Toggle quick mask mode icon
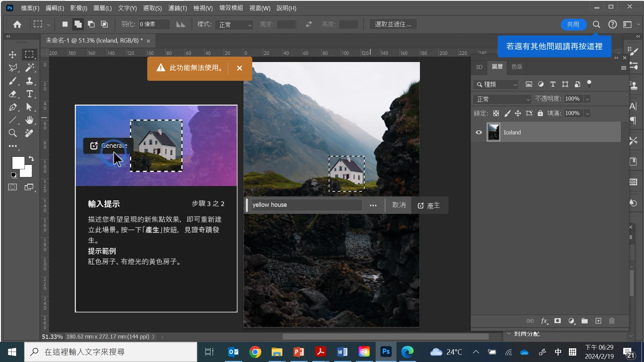 [x=12, y=187]
